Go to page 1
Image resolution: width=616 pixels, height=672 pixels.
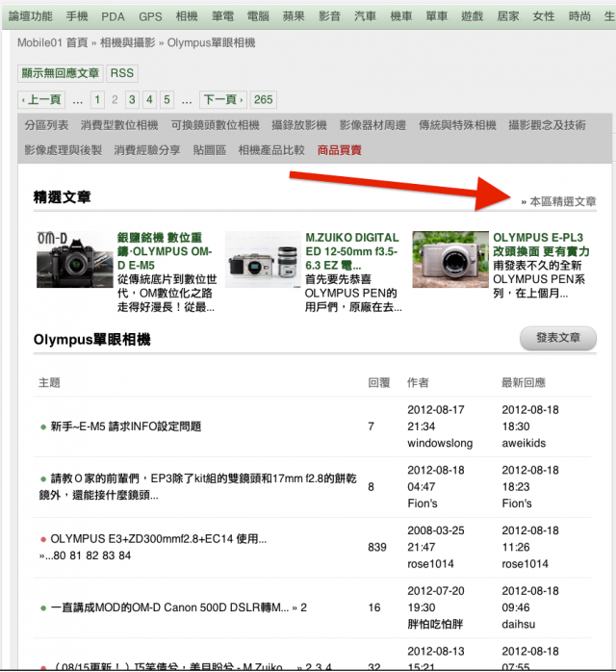coord(97,100)
